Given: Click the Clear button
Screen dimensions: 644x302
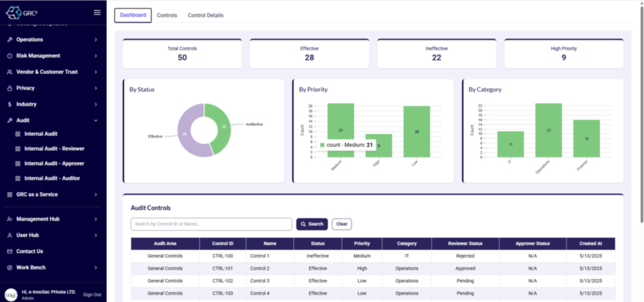Looking at the screenshot, I should coord(342,224).
